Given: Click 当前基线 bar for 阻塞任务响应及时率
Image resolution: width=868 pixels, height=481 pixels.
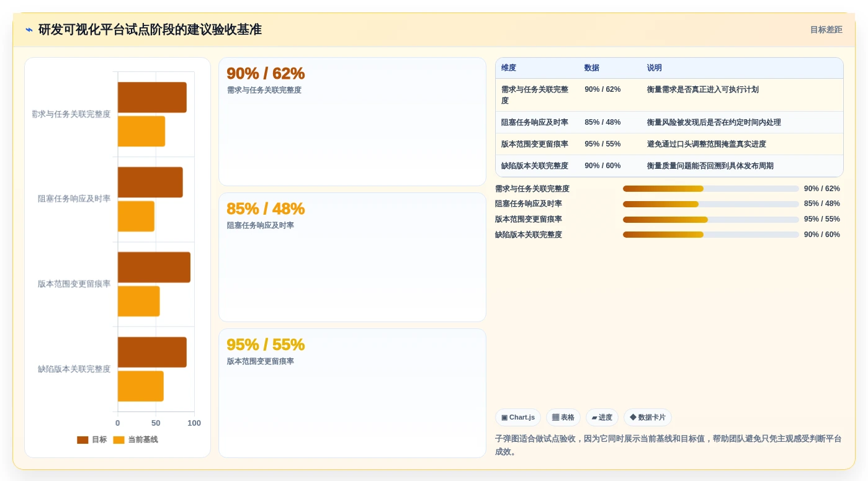Looking at the screenshot, I should 136,216.
